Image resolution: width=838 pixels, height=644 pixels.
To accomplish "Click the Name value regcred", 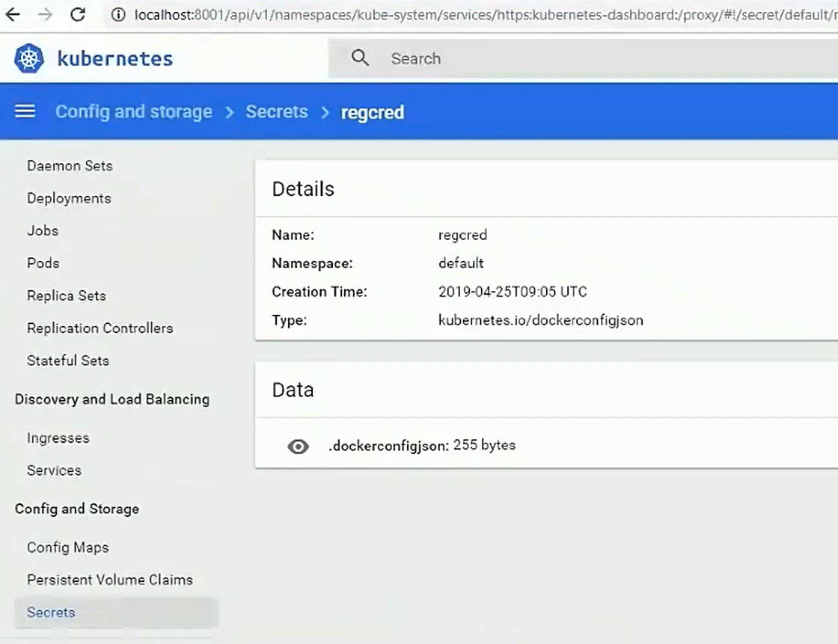I will [x=463, y=235].
